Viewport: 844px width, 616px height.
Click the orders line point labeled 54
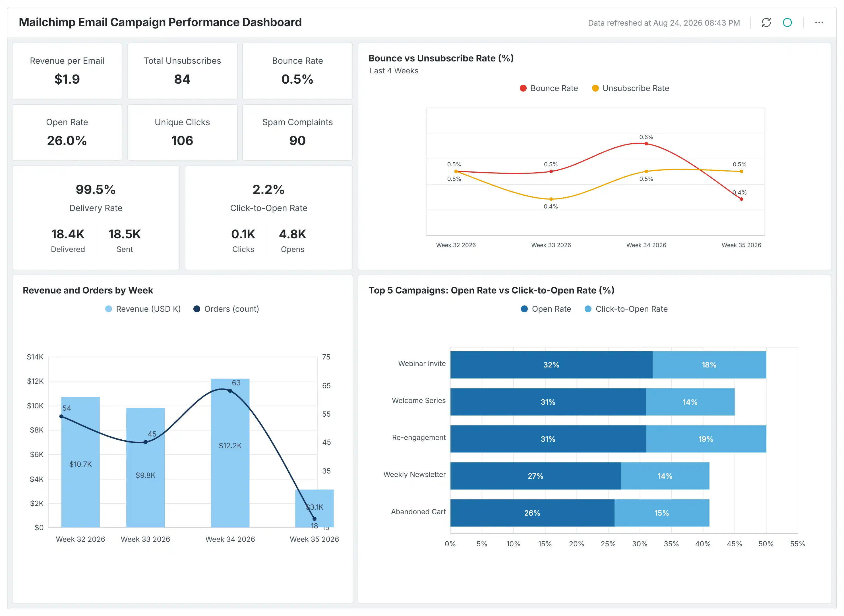pyautogui.click(x=61, y=417)
